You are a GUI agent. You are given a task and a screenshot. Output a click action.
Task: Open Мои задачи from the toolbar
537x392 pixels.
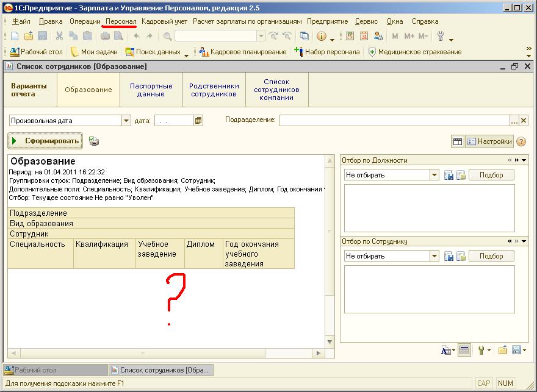(x=94, y=52)
